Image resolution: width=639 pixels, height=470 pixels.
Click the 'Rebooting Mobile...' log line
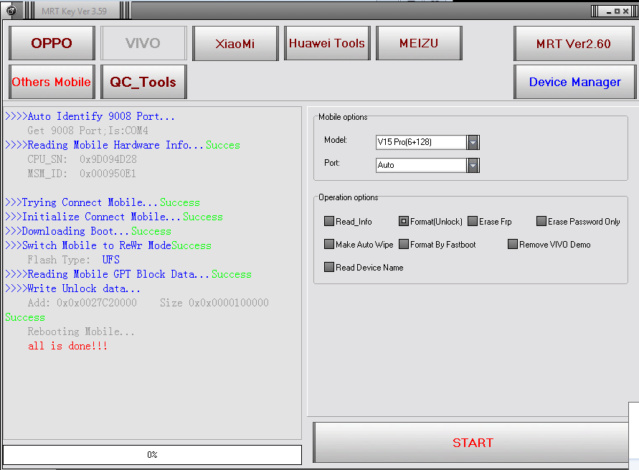point(81,331)
